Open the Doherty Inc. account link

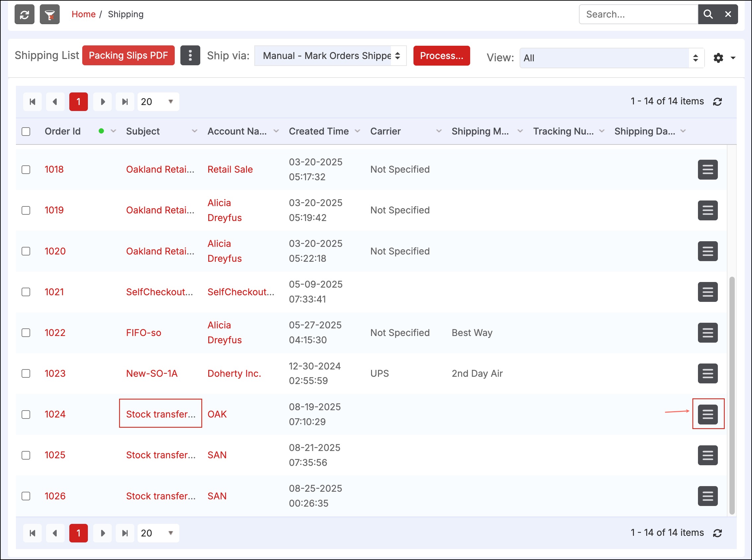tap(234, 373)
